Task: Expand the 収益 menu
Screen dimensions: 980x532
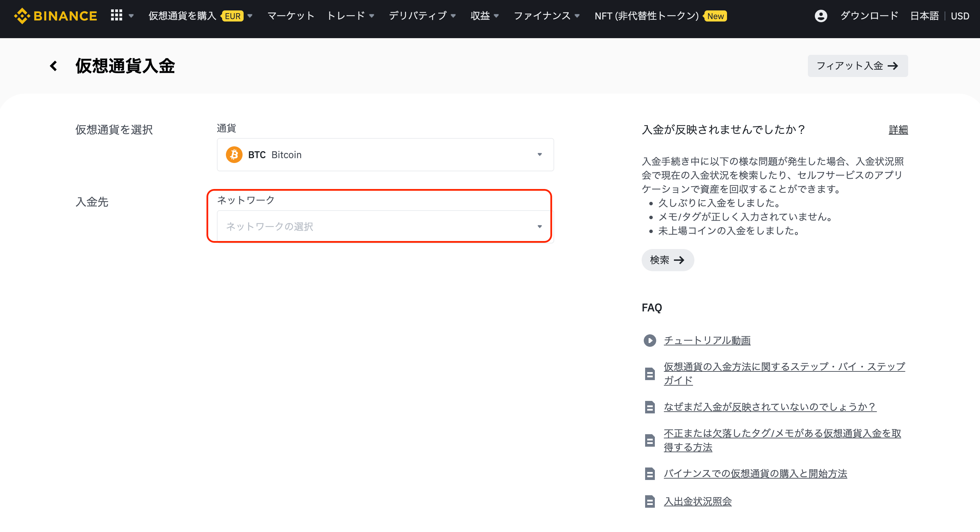Action: coord(484,16)
